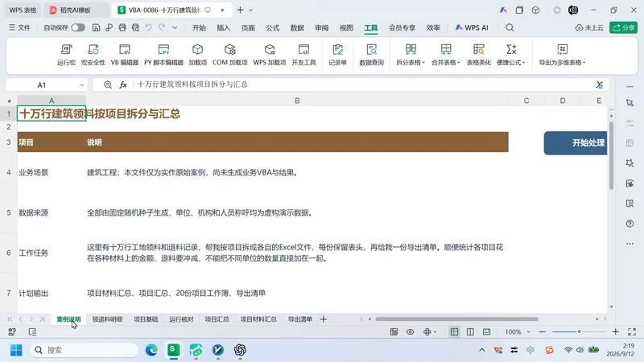Image resolution: width=644 pixels, height=362 pixels.
Task: Click zoom out minus button
Action: tap(542, 331)
